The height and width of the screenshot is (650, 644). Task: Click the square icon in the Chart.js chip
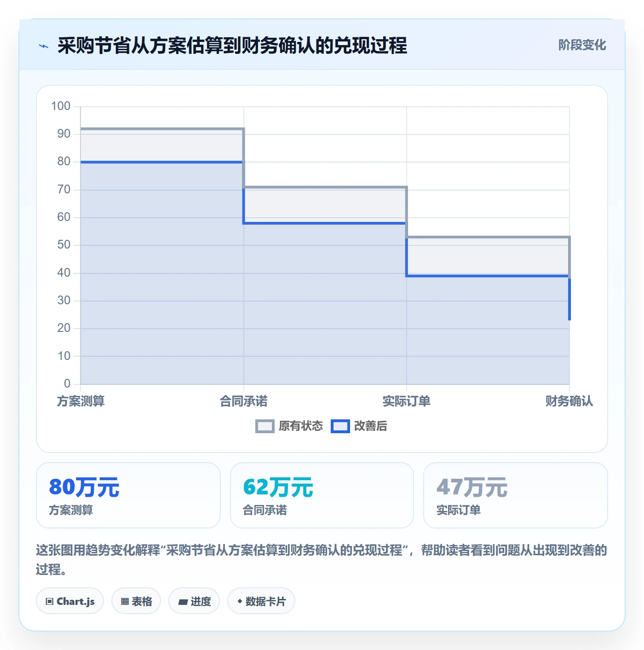point(50,602)
